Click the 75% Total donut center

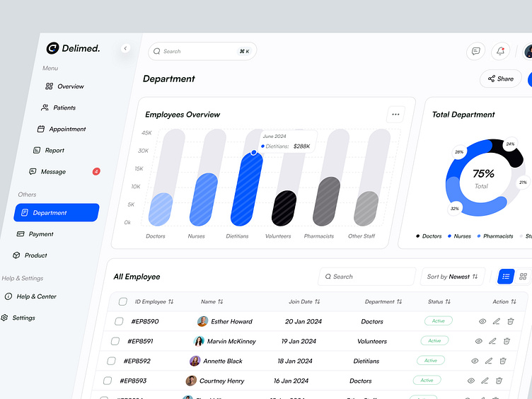(x=483, y=178)
